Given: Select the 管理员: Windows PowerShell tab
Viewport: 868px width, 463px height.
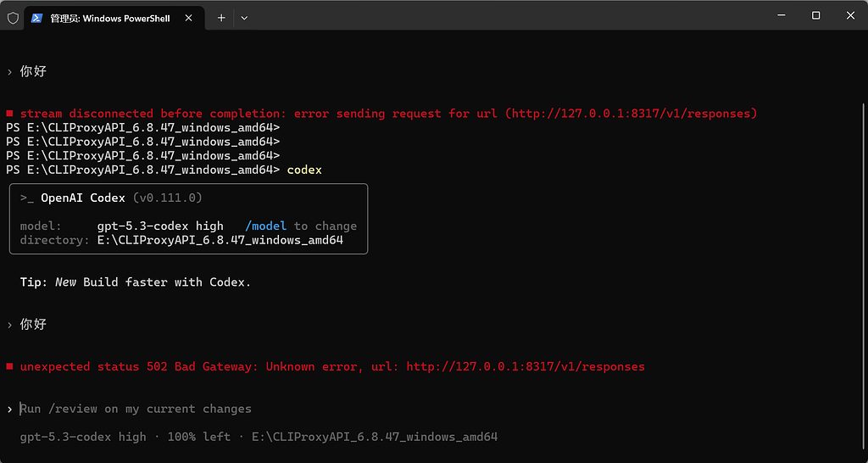Looking at the screenshot, I should click(114, 18).
